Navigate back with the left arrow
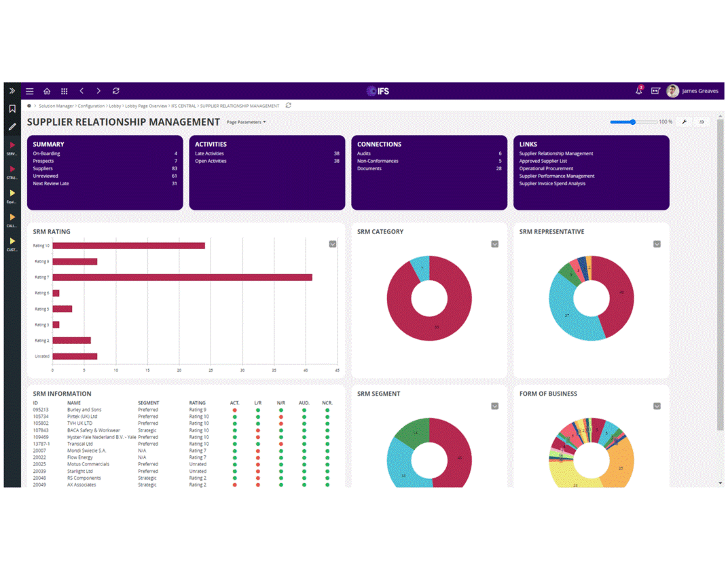Screen dimensions: 728x570 pos(81,91)
